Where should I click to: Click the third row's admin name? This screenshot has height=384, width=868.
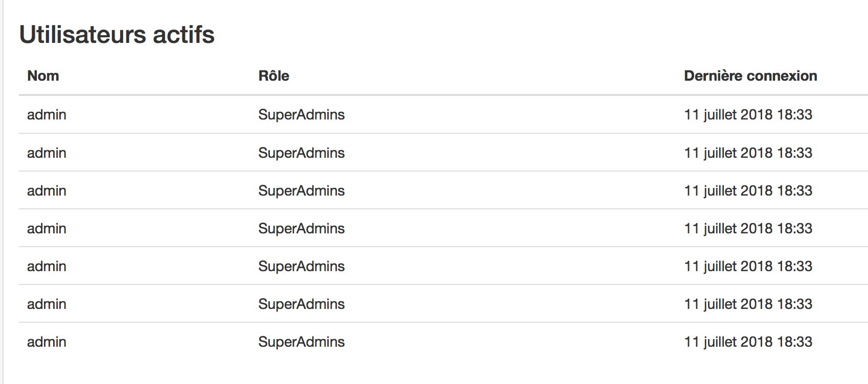click(x=47, y=191)
